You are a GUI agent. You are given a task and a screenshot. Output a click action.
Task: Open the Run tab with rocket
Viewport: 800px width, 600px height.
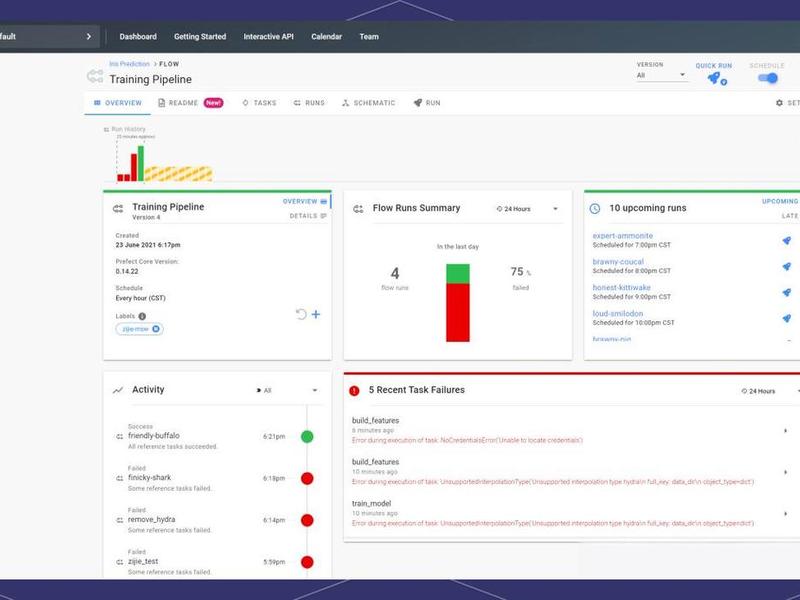pos(427,103)
